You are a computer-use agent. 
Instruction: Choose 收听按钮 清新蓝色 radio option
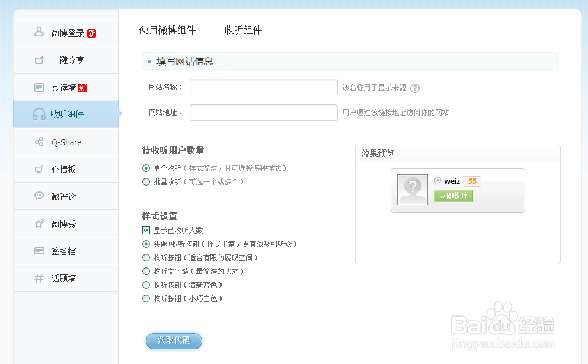point(146,285)
